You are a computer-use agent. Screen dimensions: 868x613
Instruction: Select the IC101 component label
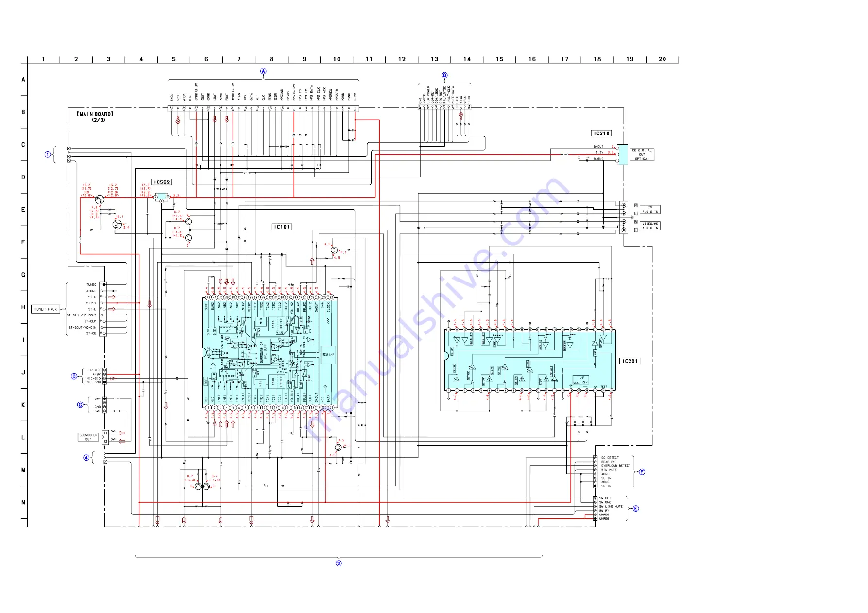[282, 227]
